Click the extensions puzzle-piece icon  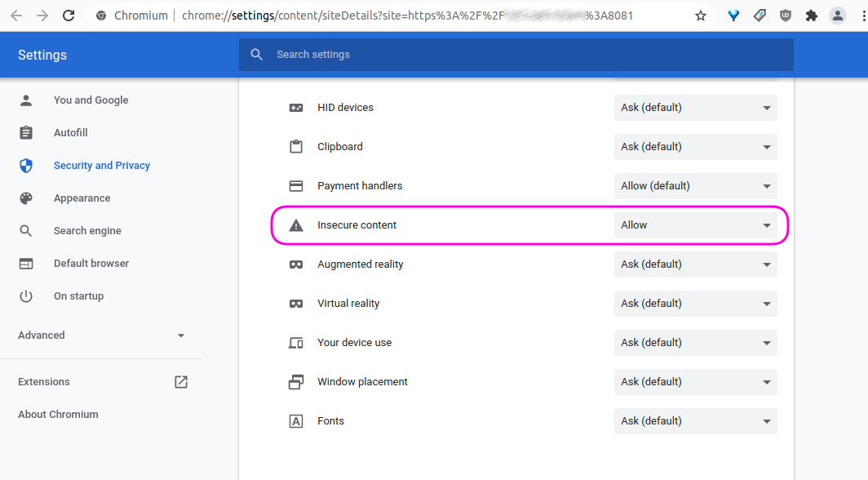pos(810,15)
